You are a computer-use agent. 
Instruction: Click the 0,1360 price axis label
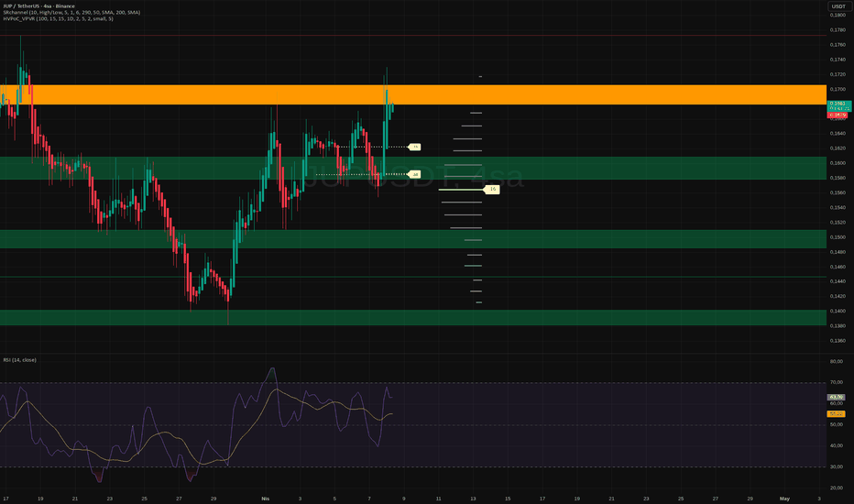[838, 341]
